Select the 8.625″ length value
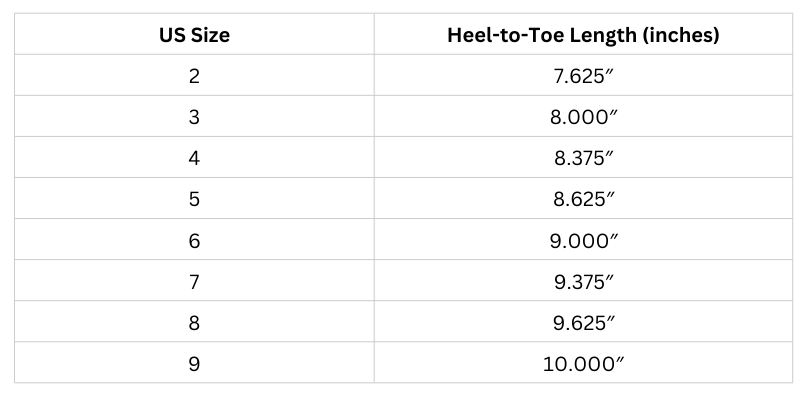Image resolution: width=800 pixels, height=400 pixels. [584, 199]
